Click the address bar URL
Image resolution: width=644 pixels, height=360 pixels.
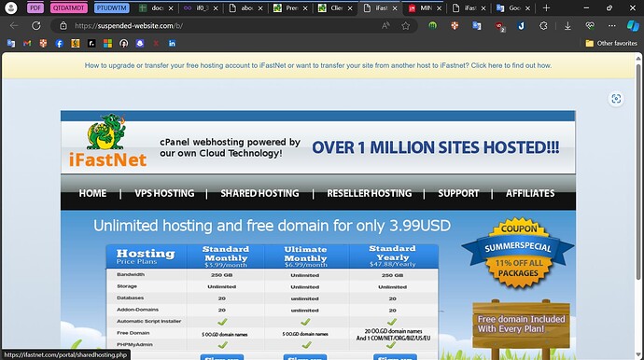click(129, 26)
